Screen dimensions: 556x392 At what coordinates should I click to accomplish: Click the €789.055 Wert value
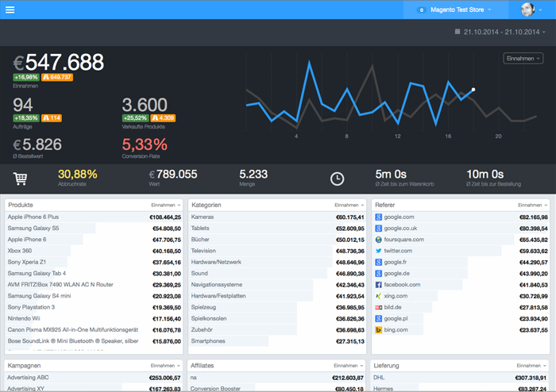click(x=173, y=175)
